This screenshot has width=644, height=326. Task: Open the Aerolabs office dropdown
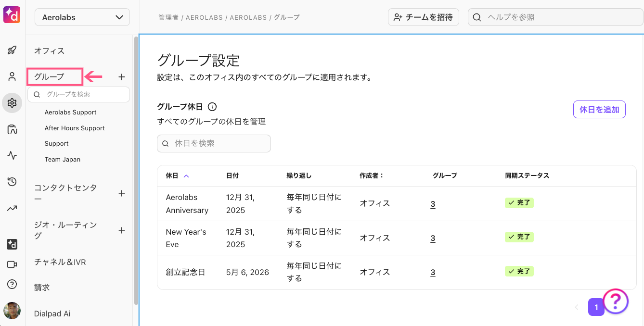pos(82,17)
